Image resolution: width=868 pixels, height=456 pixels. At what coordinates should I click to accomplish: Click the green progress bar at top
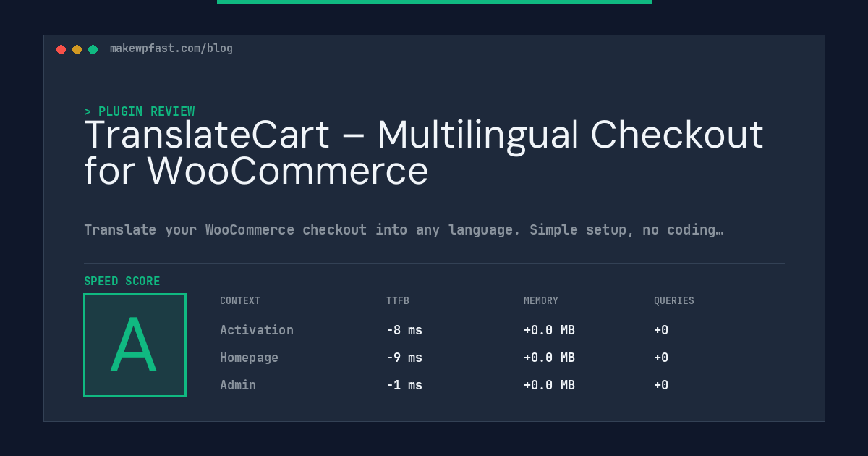point(434,1)
